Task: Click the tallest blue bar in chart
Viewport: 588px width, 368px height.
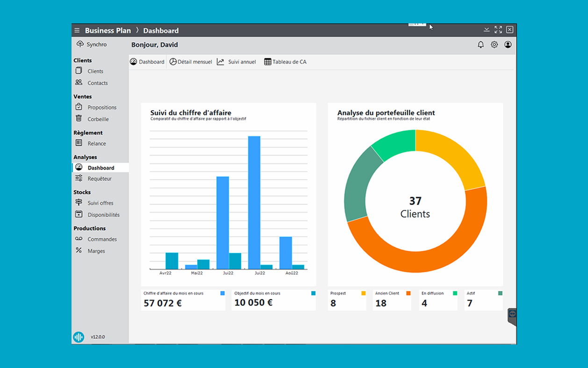Action: click(x=254, y=203)
